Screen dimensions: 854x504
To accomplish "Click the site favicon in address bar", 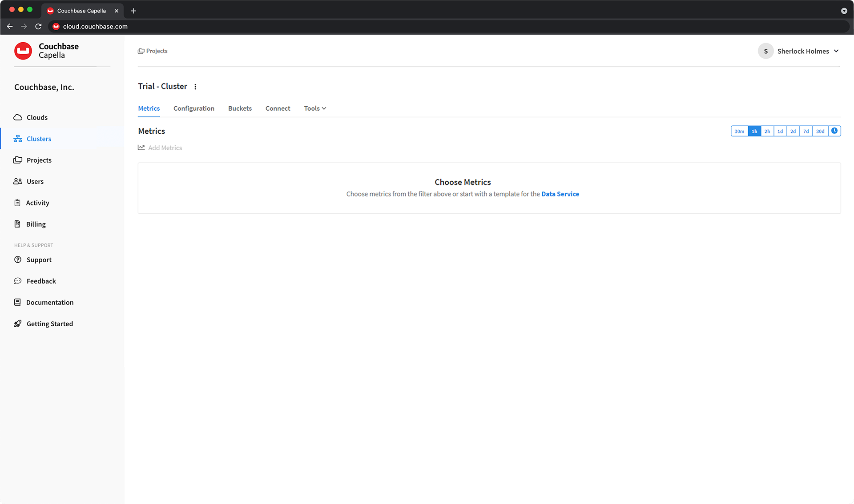I will coord(56,27).
